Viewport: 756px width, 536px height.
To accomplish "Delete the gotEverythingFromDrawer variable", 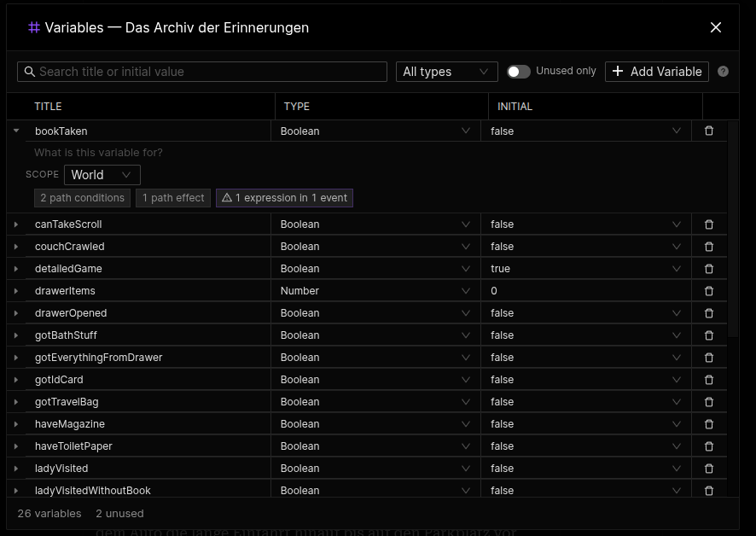I will [709, 358].
